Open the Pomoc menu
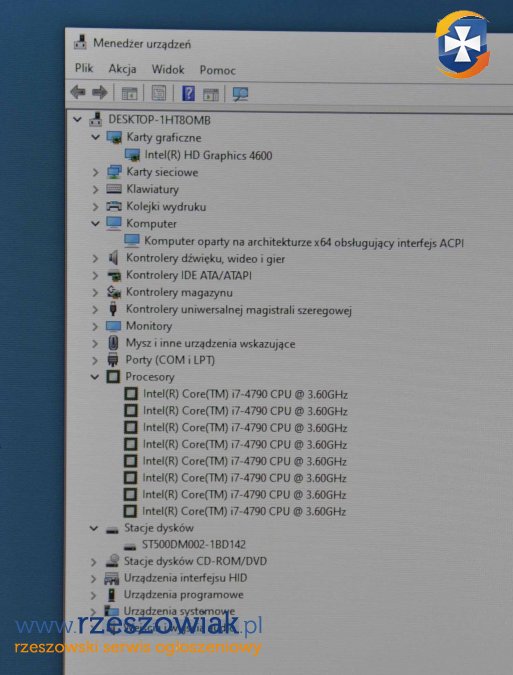This screenshot has height=675, width=513. [x=217, y=70]
